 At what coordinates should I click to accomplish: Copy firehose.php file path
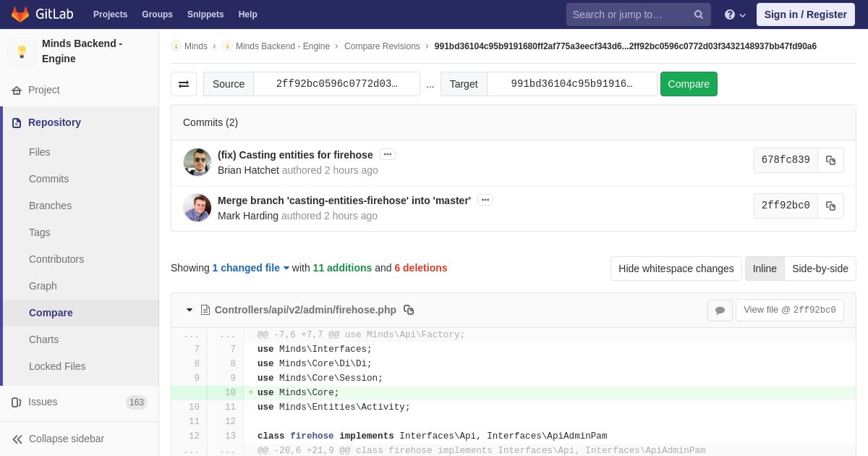pos(409,310)
